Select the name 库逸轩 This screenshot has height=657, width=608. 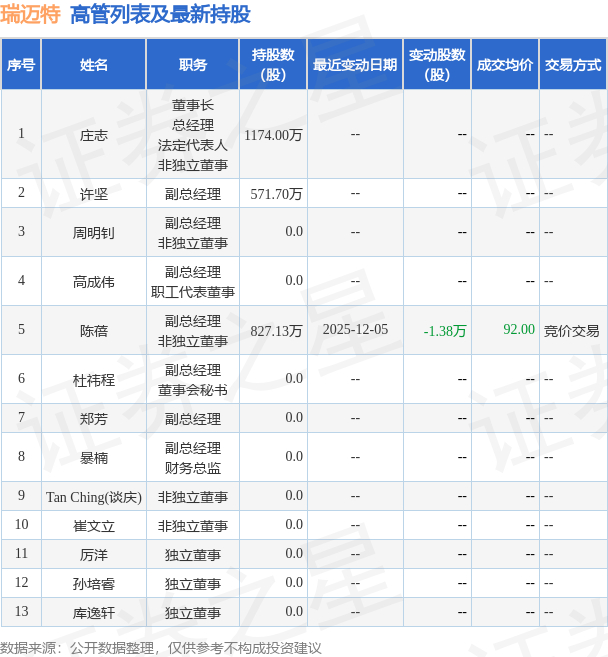click(x=94, y=613)
